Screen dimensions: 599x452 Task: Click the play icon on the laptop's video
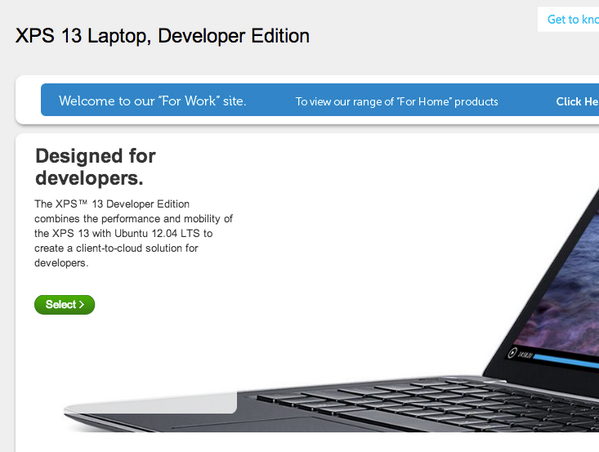click(512, 353)
